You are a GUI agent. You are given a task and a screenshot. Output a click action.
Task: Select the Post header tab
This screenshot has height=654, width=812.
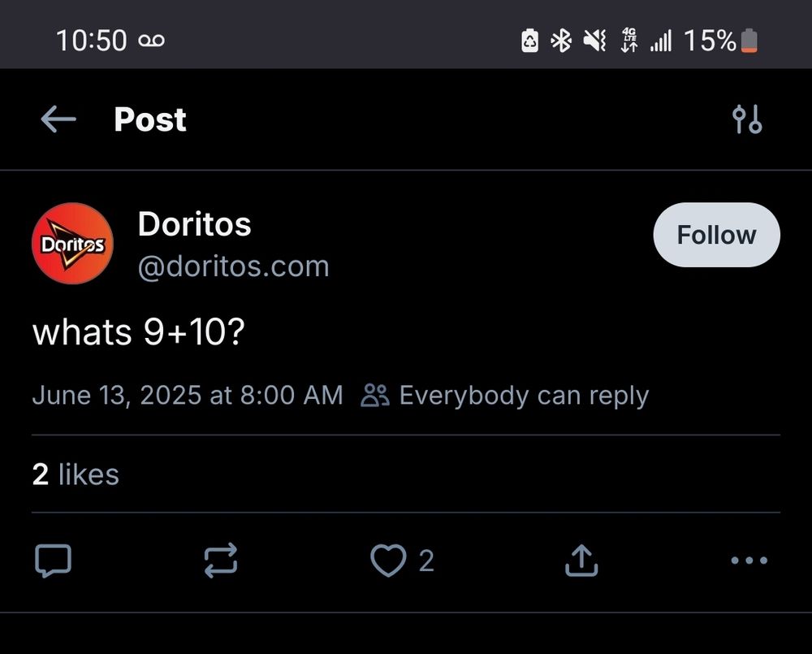click(x=150, y=119)
